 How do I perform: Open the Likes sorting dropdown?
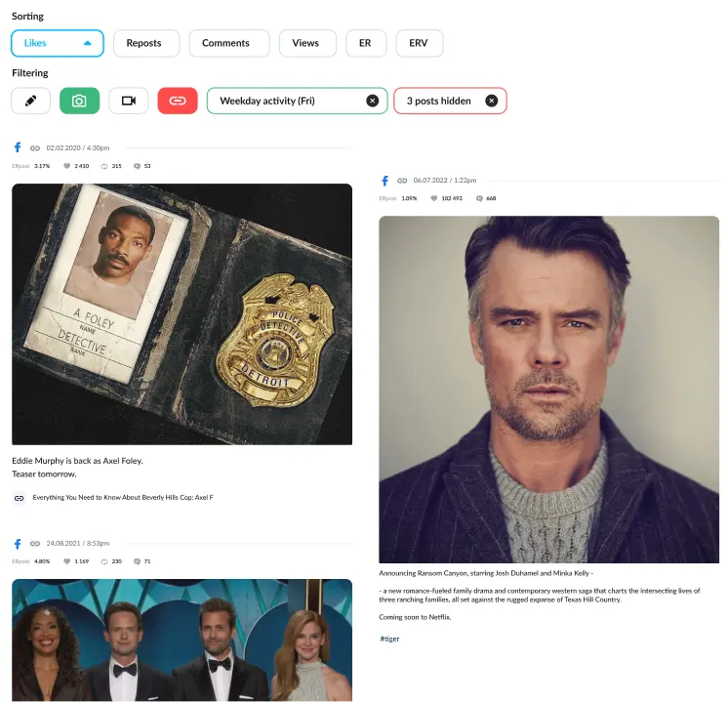[57, 43]
